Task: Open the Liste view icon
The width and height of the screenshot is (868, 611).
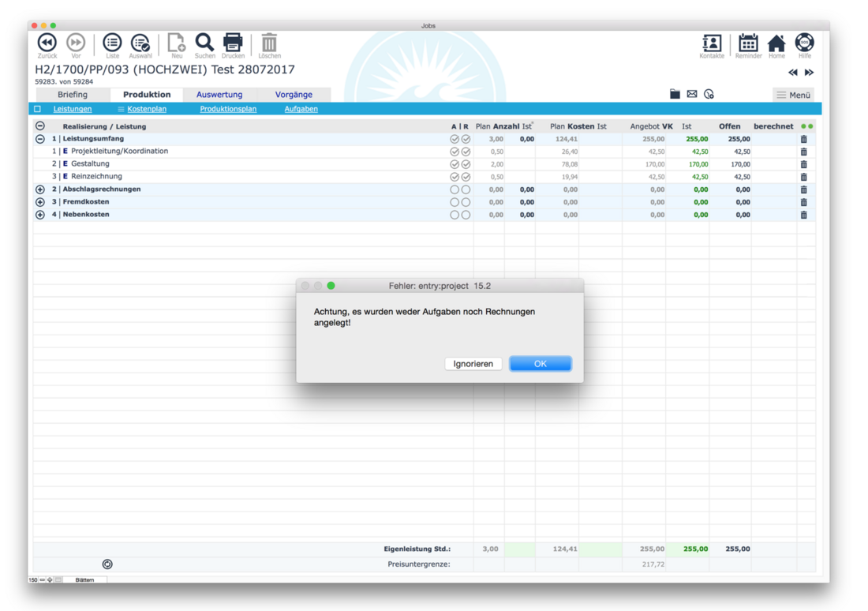Action: coord(112,43)
